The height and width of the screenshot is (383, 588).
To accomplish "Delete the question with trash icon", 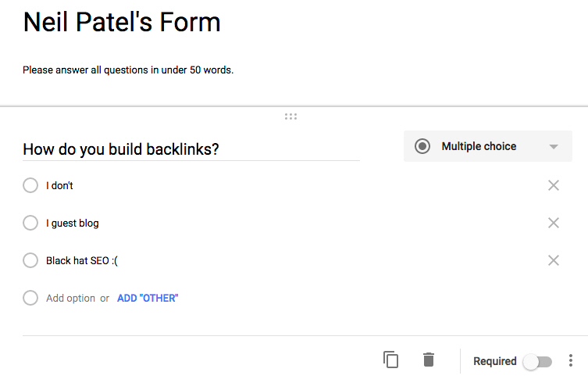I will point(428,360).
